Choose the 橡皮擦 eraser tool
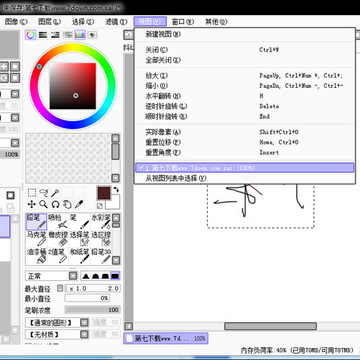 58,239
